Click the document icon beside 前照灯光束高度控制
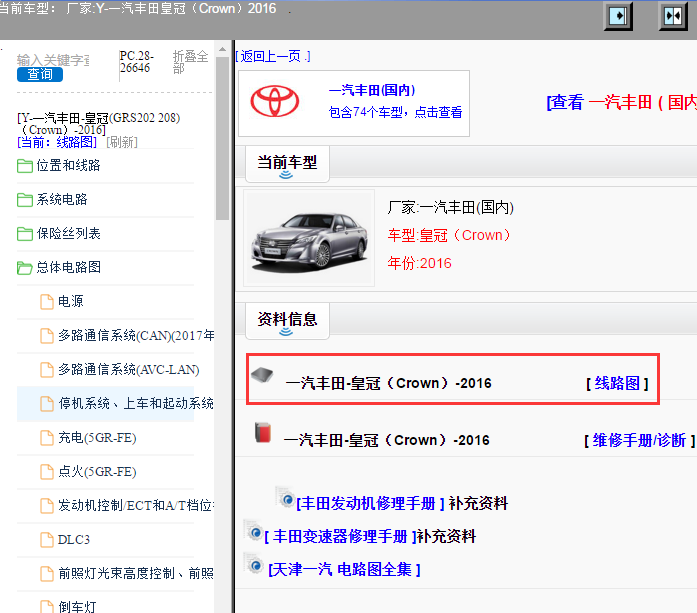The height and width of the screenshot is (613, 697). [x=47, y=573]
